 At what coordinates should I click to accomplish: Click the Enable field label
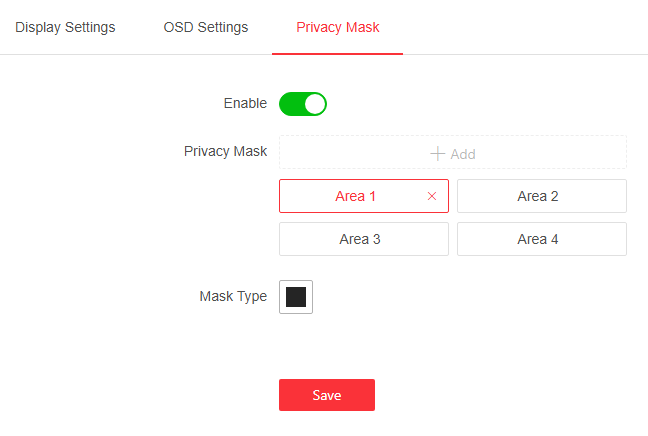[245, 103]
